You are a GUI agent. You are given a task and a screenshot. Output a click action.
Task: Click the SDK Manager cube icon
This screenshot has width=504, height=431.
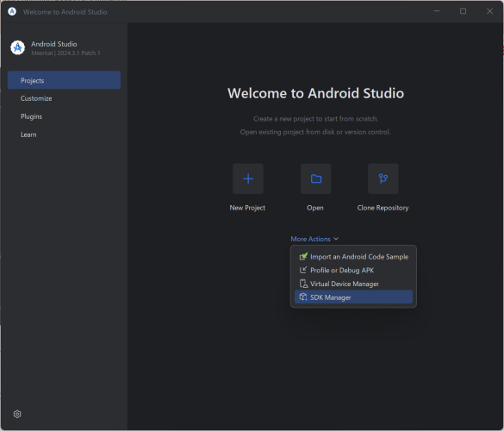click(303, 297)
